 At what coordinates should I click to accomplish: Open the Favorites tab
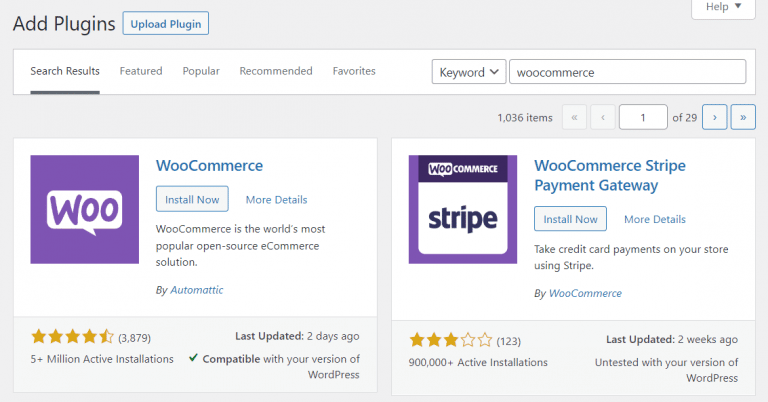(354, 71)
